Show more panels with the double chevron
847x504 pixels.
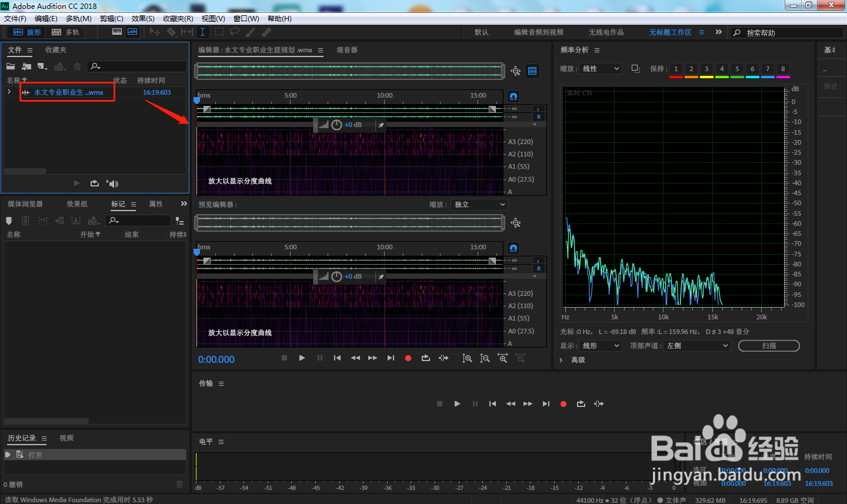(184, 203)
